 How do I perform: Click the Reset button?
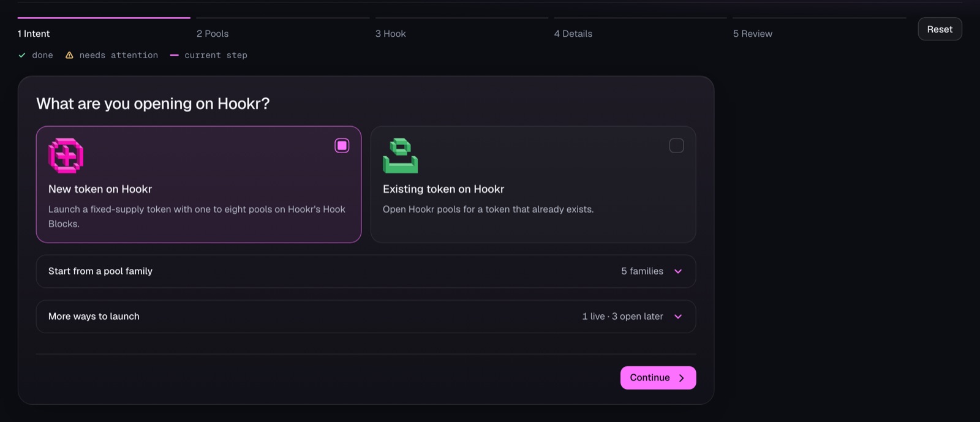tap(940, 29)
